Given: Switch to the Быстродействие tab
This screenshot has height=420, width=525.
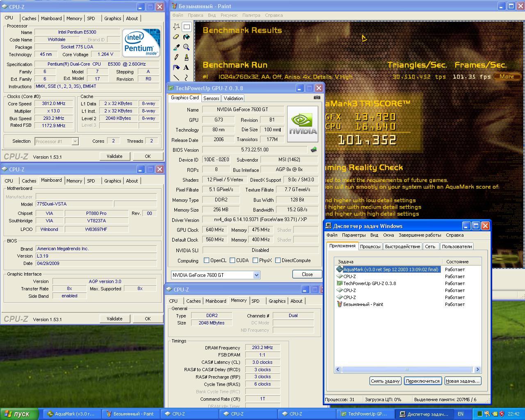Looking at the screenshot, I should [x=402, y=247].
